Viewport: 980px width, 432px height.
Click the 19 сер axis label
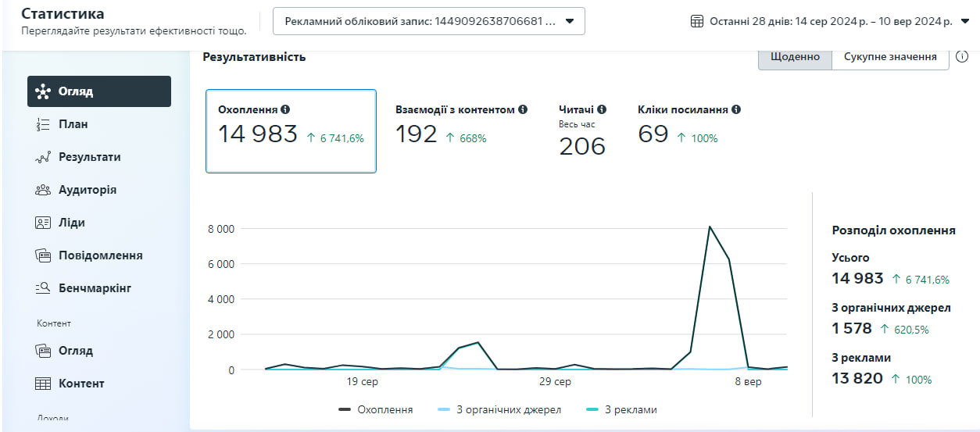tap(363, 382)
